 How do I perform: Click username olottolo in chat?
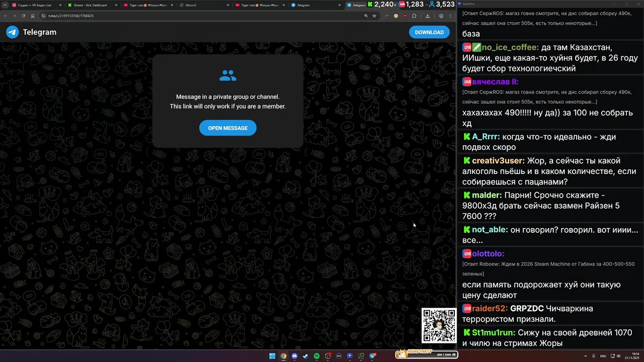coord(488,254)
